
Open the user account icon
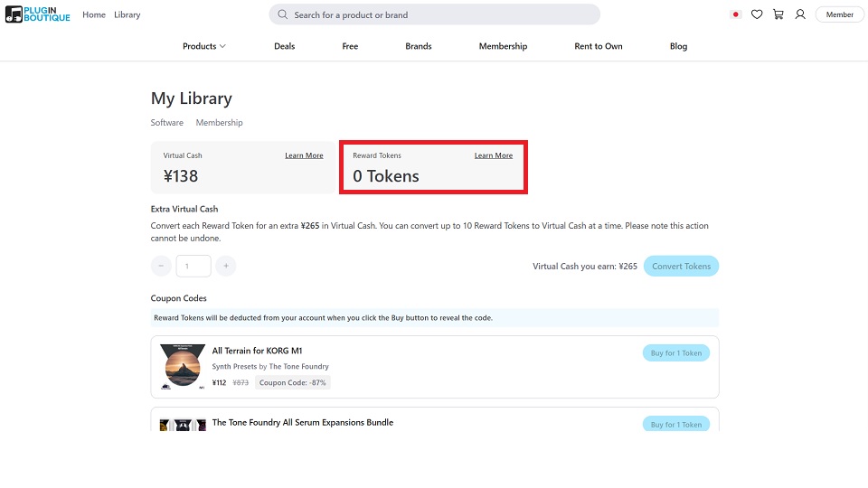800,14
